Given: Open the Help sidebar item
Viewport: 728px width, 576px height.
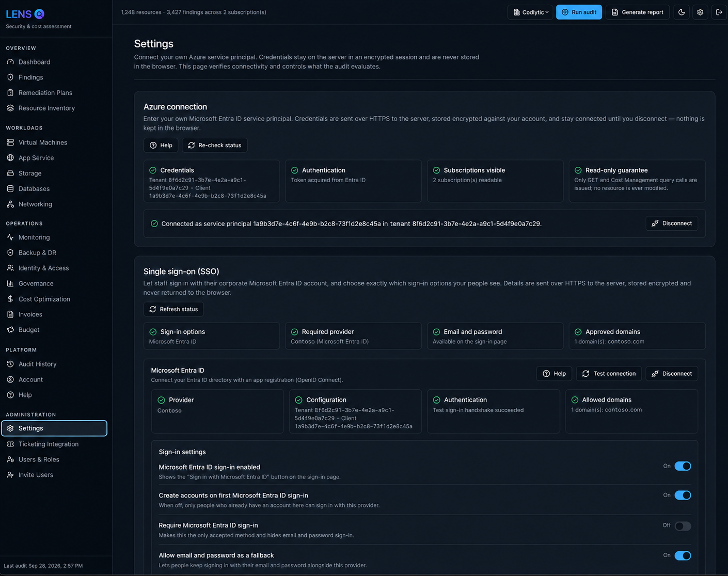Looking at the screenshot, I should pos(54,395).
